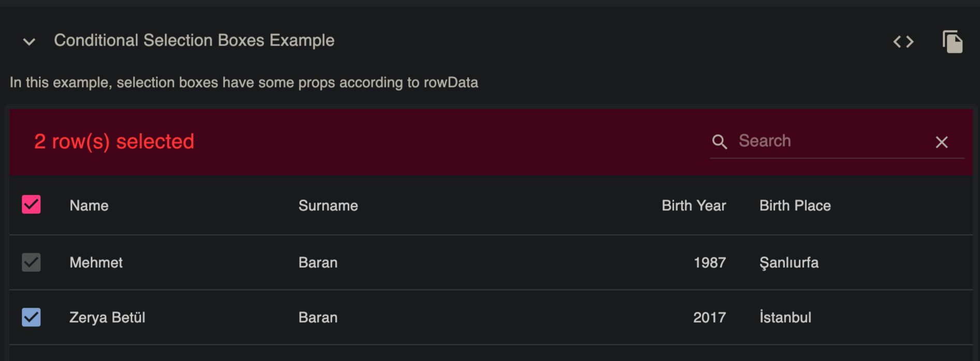Clear the search with the X icon
This screenshot has width=980, height=361.
coord(942,142)
